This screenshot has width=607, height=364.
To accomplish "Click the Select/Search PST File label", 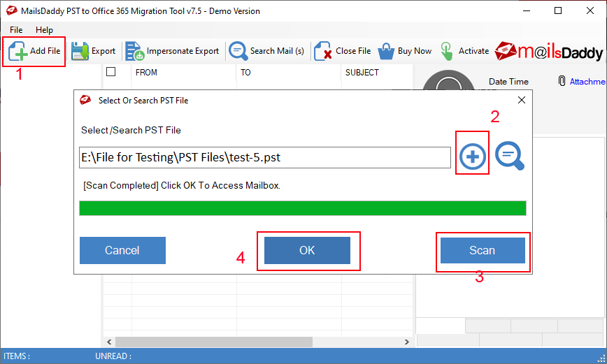I will coord(131,131).
